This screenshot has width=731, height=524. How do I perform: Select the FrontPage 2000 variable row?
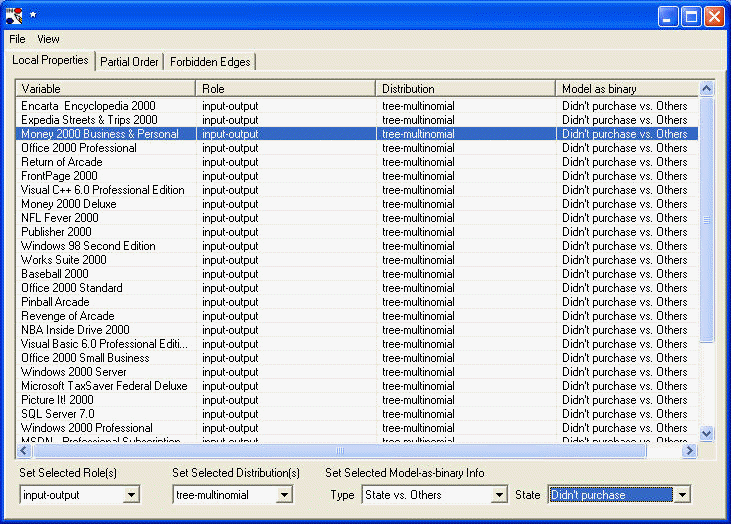[x=59, y=176]
